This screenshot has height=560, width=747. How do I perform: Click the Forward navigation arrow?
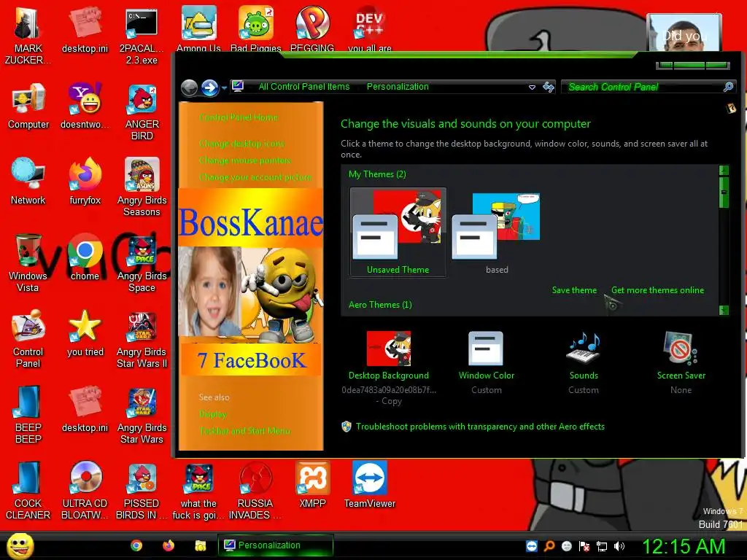click(x=209, y=87)
